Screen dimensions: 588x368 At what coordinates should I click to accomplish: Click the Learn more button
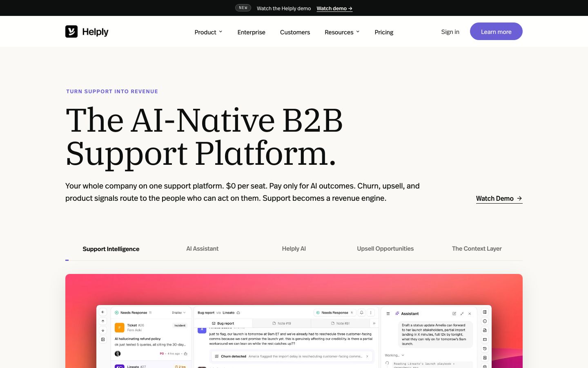click(496, 31)
